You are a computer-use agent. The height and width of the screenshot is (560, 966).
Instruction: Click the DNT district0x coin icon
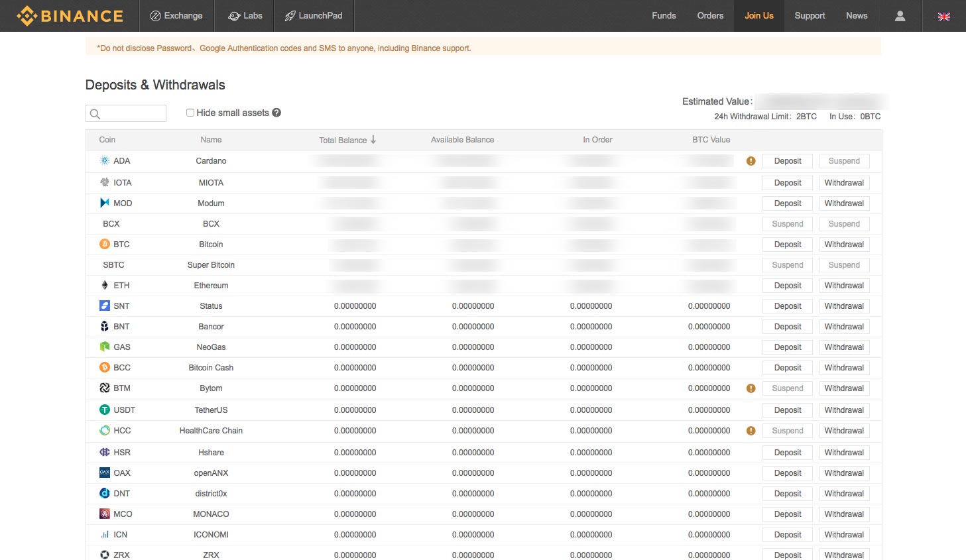click(104, 493)
